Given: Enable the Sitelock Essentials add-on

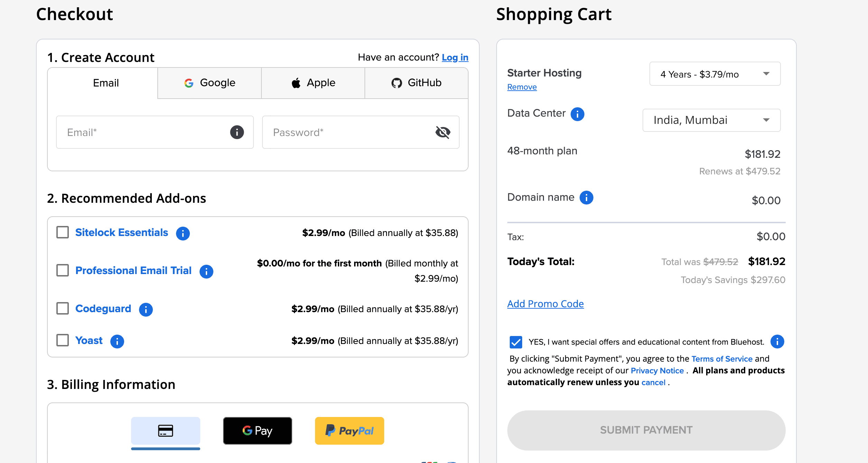Looking at the screenshot, I should pyautogui.click(x=62, y=233).
